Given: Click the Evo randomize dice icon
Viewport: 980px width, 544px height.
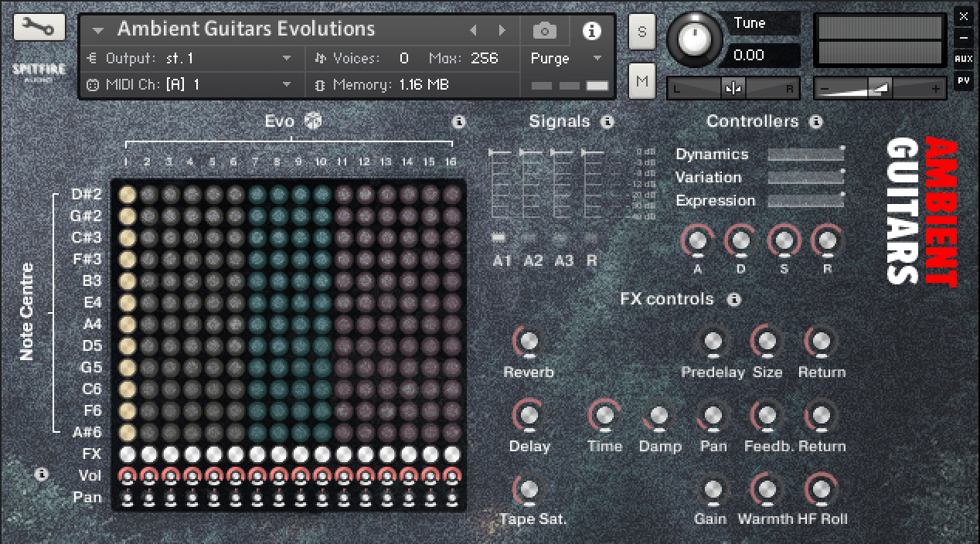Looking at the screenshot, I should point(312,121).
